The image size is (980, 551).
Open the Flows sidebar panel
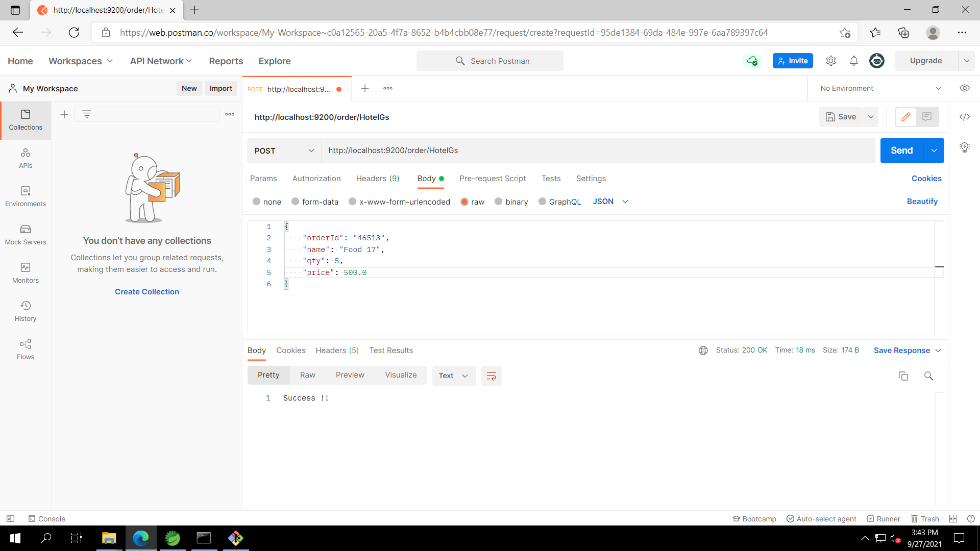pyautogui.click(x=26, y=349)
